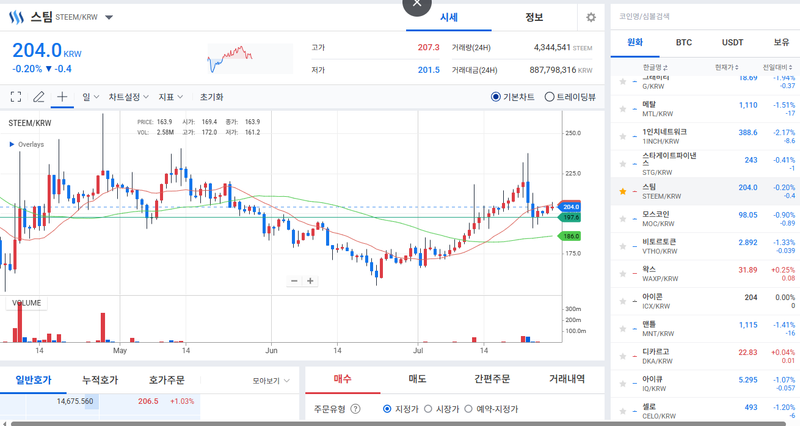Click the VOLUME panel label
This screenshot has height=426, width=800.
(27, 303)
